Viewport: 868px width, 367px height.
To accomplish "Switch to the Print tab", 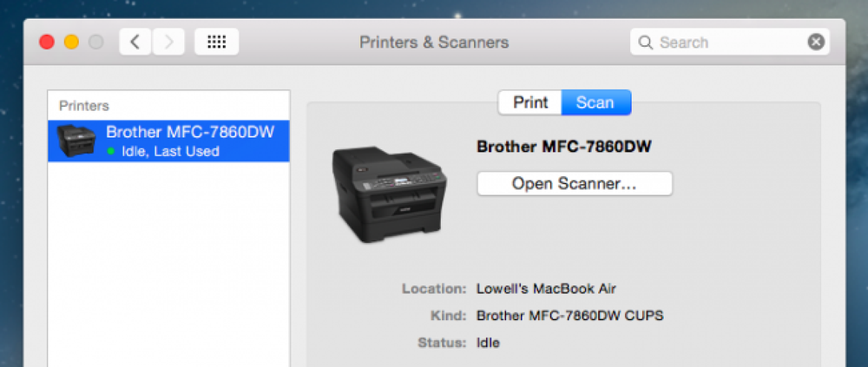I will click(529, 102).
